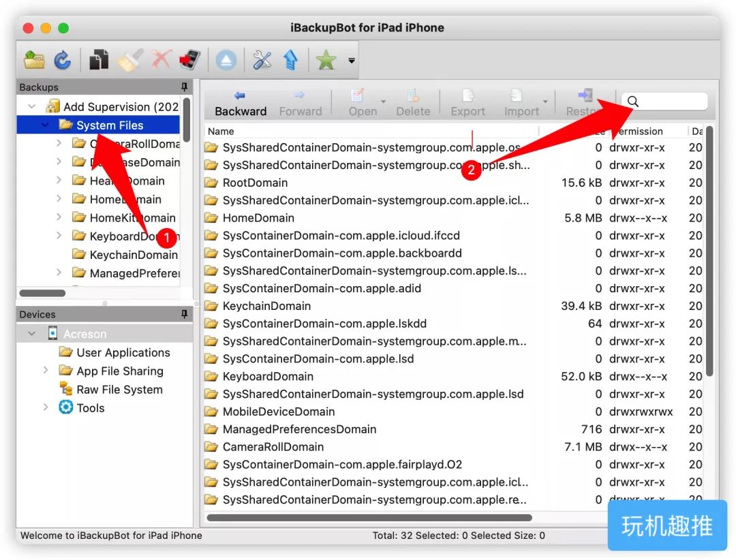Select the ManagedPreferencesDomain folder row
This screenshot has width=736, height=560.
coord(453,429)
